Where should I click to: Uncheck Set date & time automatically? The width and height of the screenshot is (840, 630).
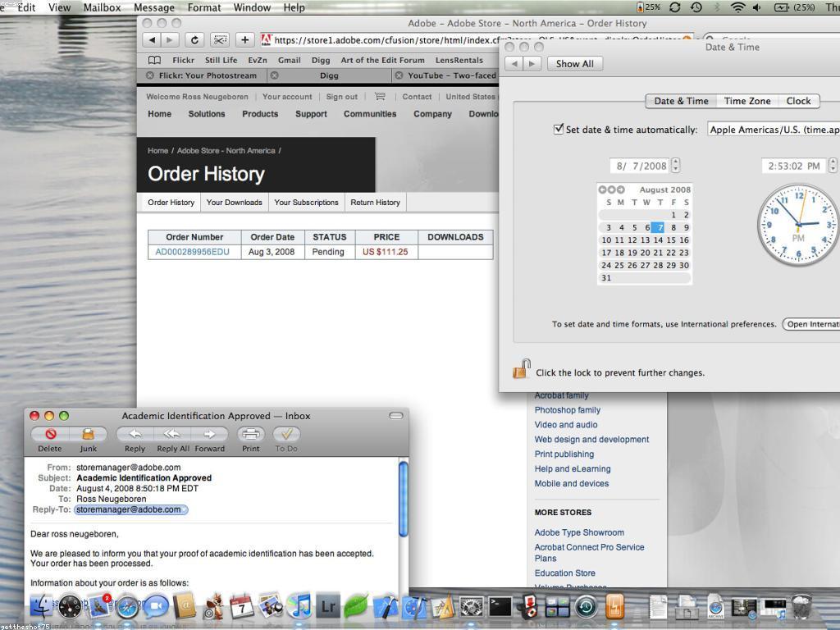(559, 129)
